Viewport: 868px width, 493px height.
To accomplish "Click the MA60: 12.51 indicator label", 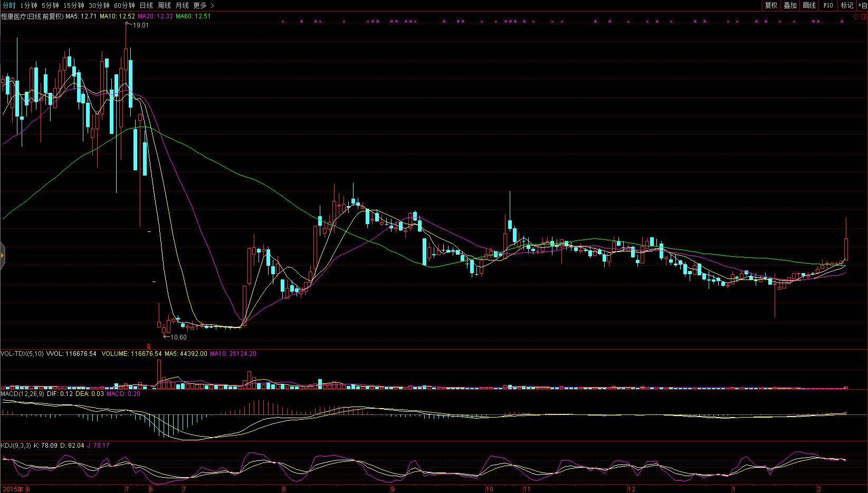I will (x=193, y=16).
